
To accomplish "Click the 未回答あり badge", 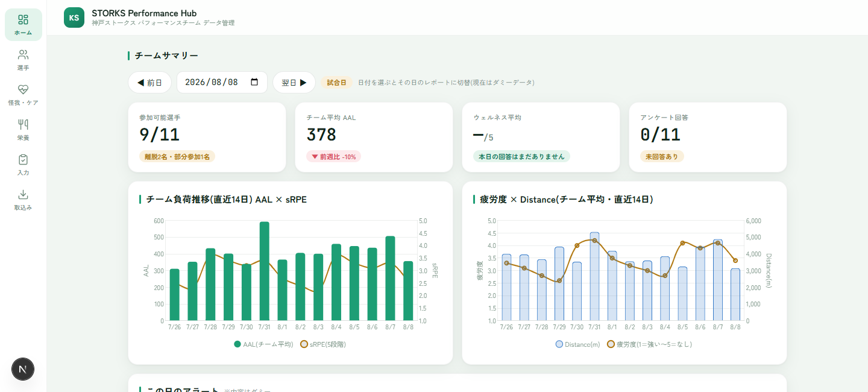I will tap(662, 157).
